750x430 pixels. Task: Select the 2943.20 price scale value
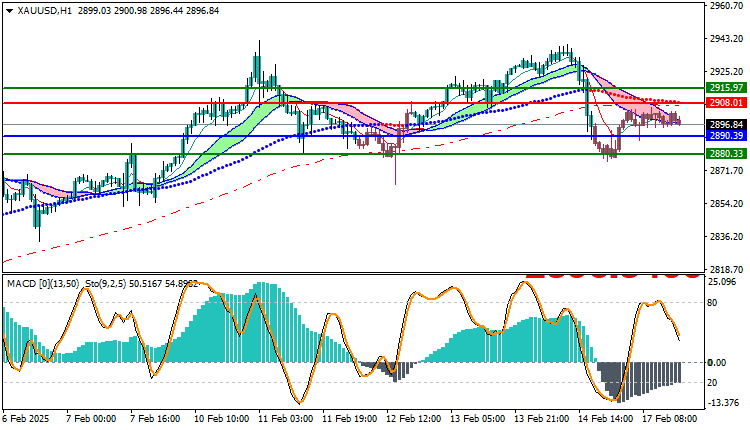point(727,39)
